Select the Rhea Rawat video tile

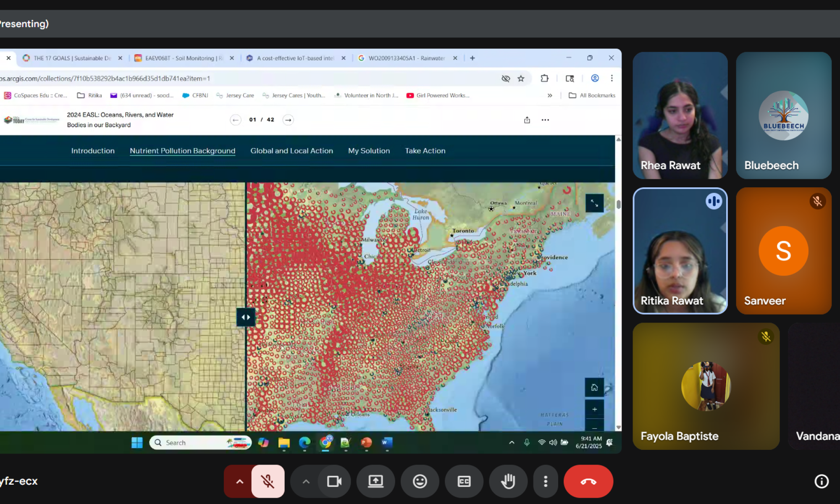point(680,115)
